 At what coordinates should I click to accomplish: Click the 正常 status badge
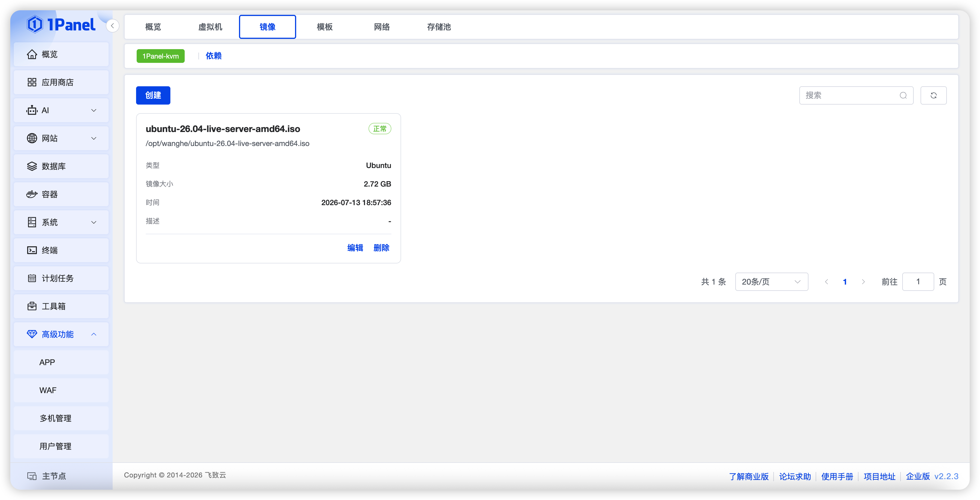click(380, 129)
